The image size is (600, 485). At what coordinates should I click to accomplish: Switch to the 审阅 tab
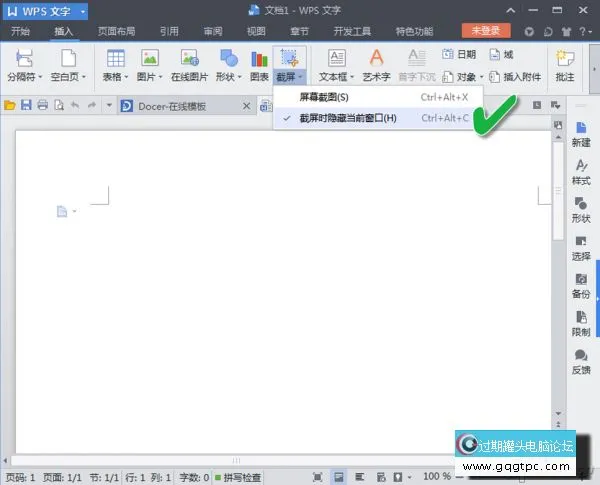coord(213,31)
